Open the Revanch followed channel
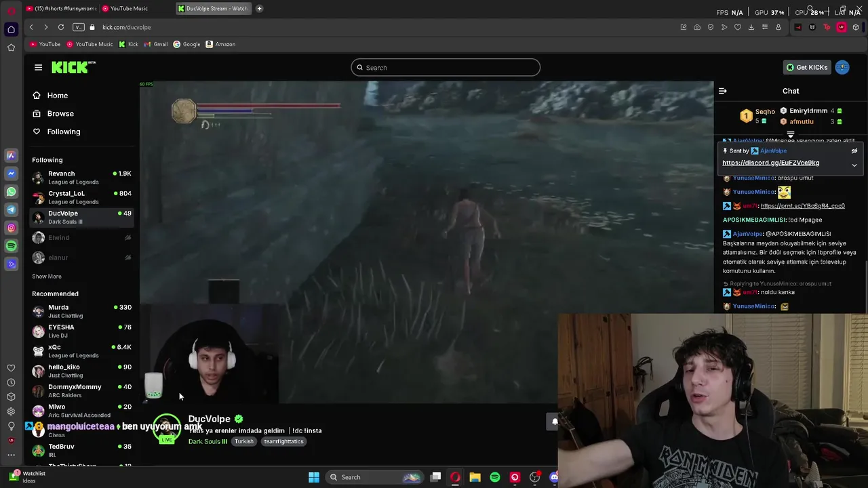Screen dimensions: 868x488 [81, 178]
